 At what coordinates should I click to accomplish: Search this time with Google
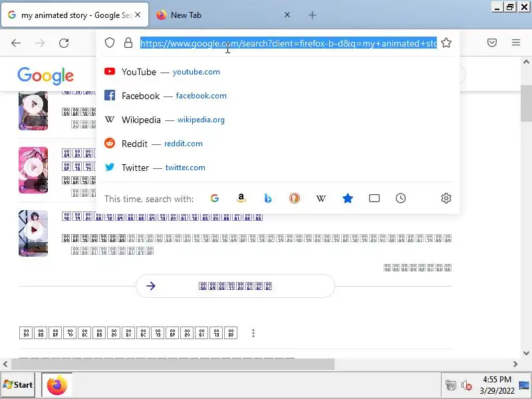tap(214, 198)
